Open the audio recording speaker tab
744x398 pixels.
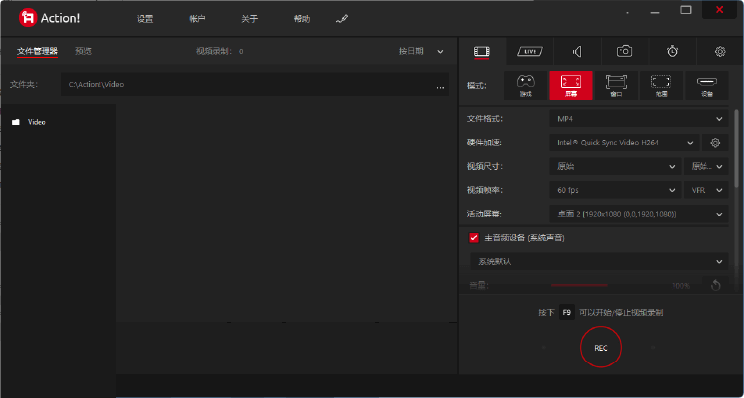[577, 51]
